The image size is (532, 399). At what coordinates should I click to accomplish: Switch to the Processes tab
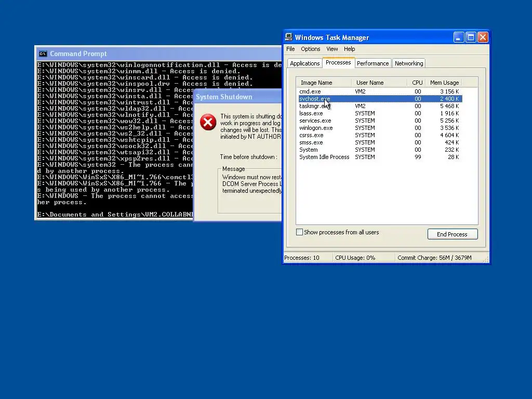[x=338, y=62]
